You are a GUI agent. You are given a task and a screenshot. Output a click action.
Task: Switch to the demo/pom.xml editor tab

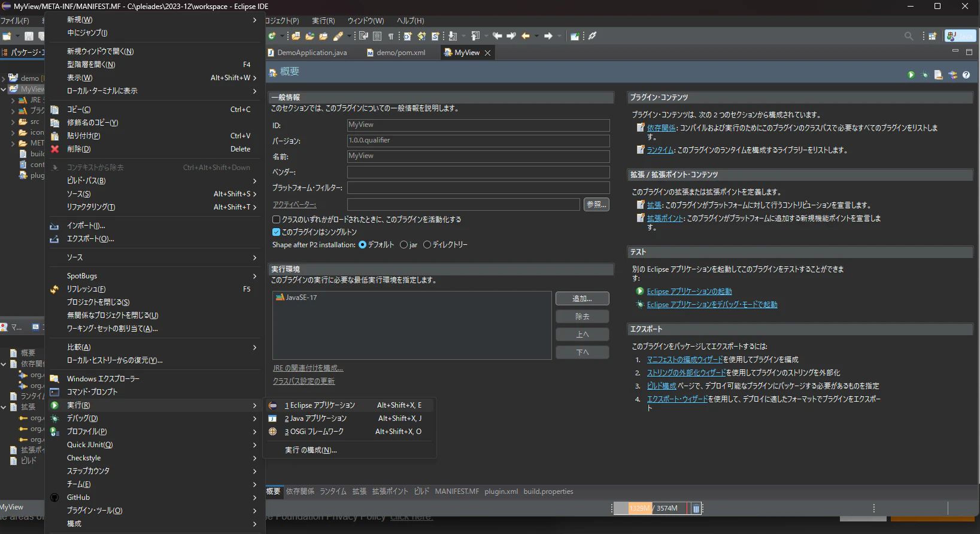[x=396, y=53]
